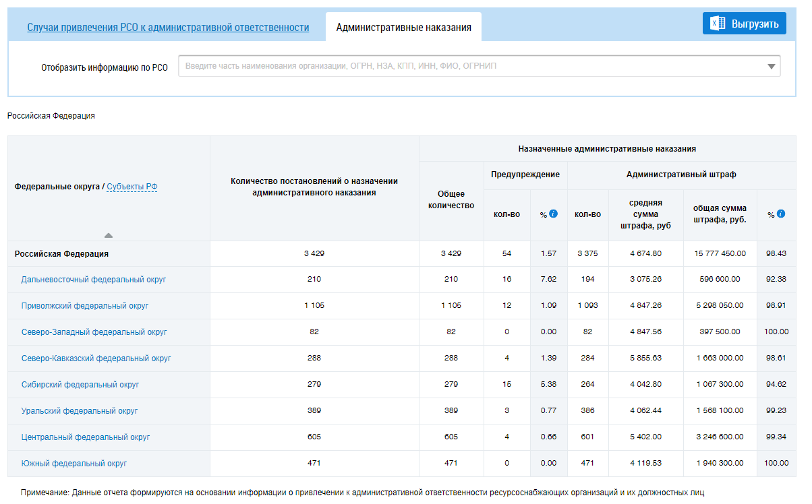Open Дальневосточный федеральный округ row link

93,279
